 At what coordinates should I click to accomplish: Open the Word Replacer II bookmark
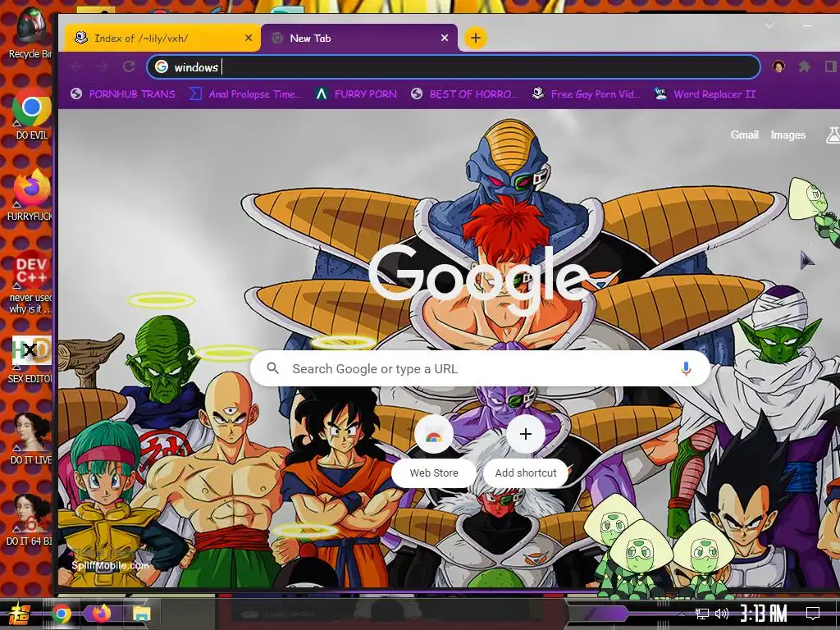point(705,94)
